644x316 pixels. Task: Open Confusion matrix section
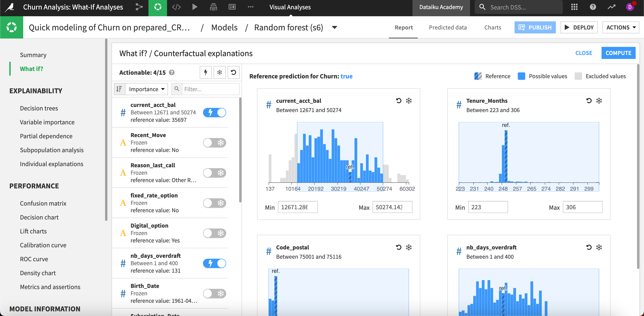coord(43,203)
